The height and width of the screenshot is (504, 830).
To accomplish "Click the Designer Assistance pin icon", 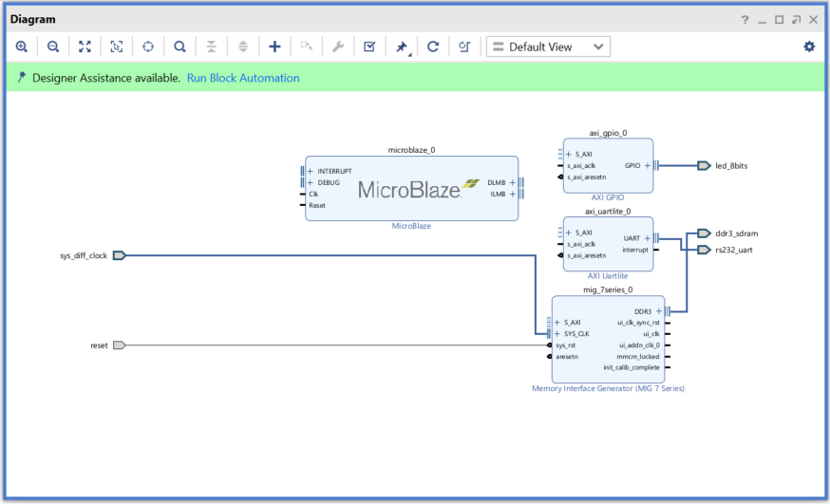I will (21, 77).
